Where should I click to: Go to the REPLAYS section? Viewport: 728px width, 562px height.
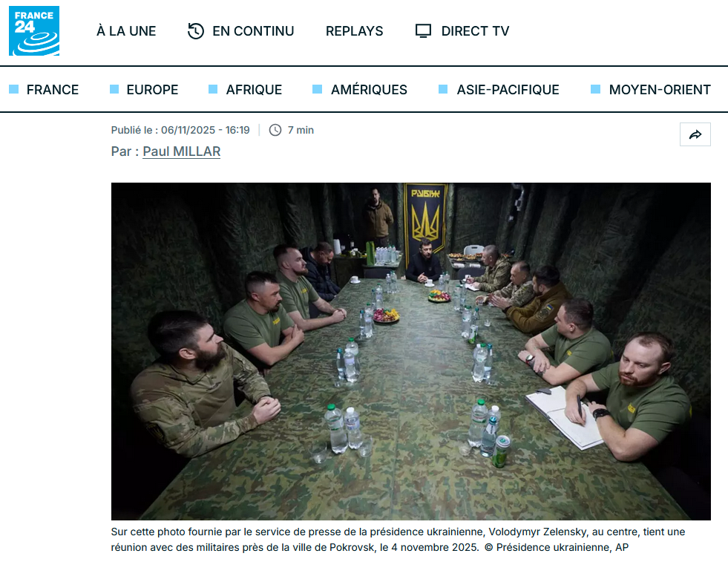click(354, 31)
